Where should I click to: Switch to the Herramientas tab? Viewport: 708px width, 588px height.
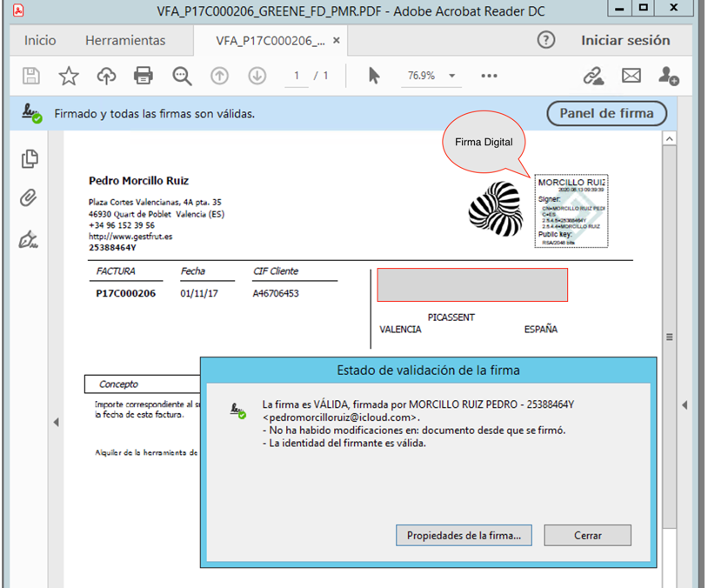pos(125,40)
